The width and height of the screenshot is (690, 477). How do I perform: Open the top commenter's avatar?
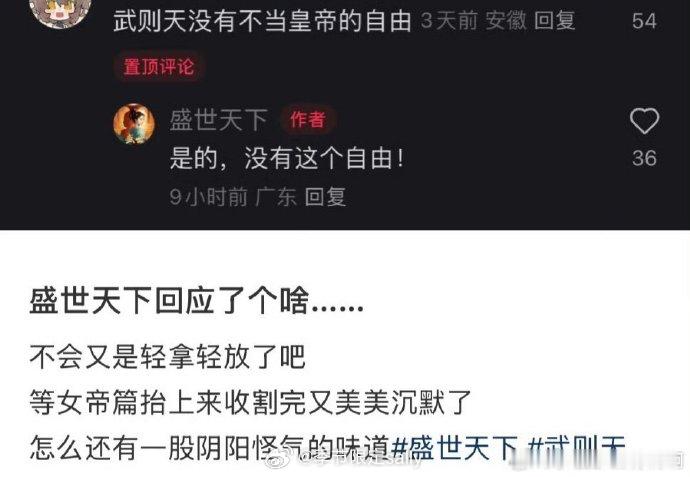pyautogui.click(x=61, y=11)
